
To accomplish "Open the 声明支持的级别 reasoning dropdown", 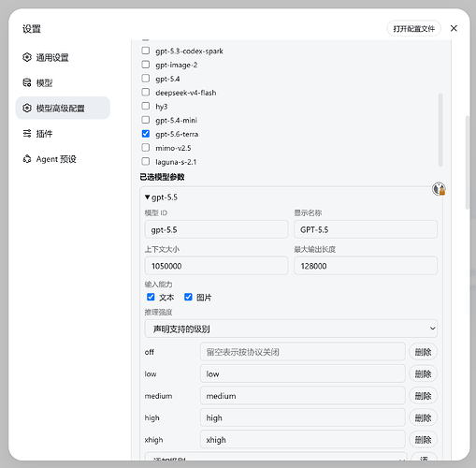I will [291, 329].
